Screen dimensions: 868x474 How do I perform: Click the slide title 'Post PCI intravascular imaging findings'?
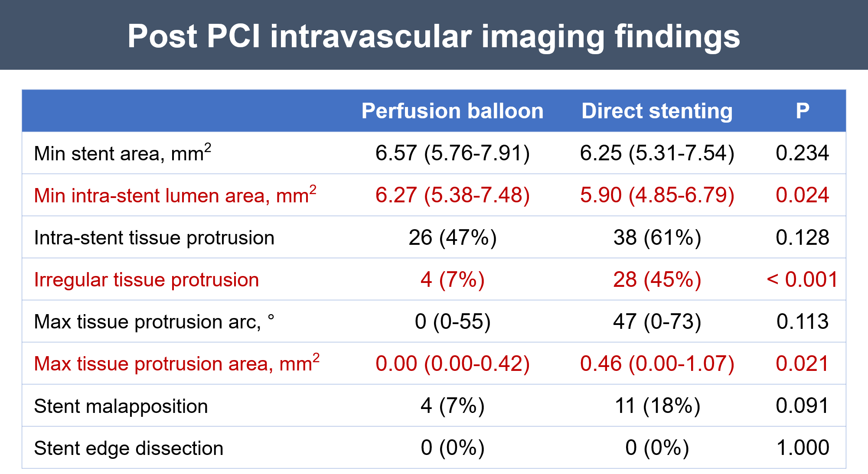[434, 36]
